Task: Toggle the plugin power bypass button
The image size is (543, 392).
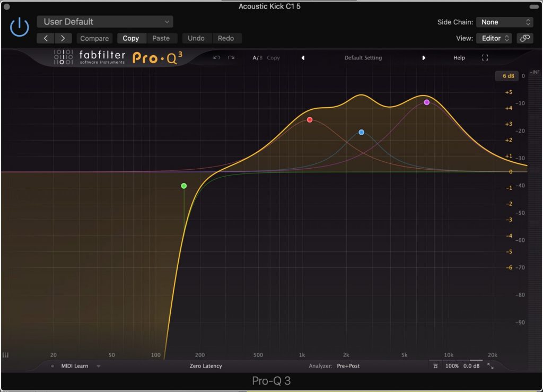Action: pyautogui.click(x=20, y=27)
